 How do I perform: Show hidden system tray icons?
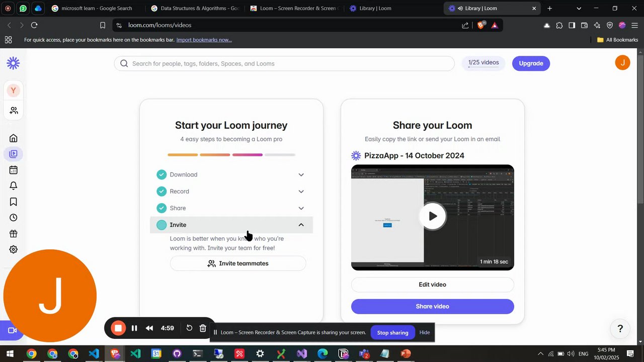(540, 354)
